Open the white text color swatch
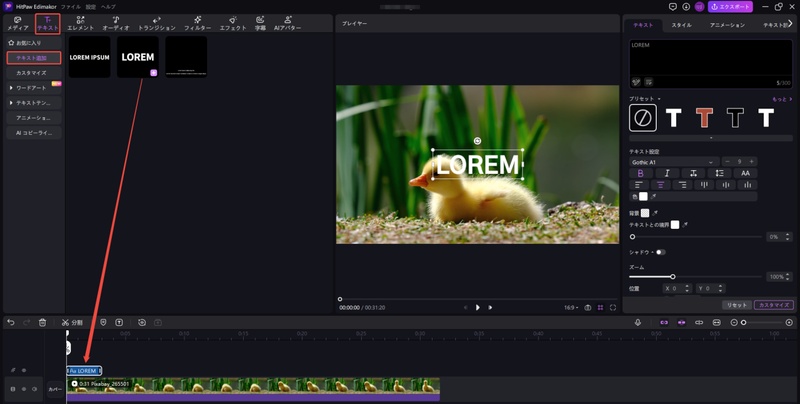Screen dimensions: 800x404 click(x=643, y=196)
